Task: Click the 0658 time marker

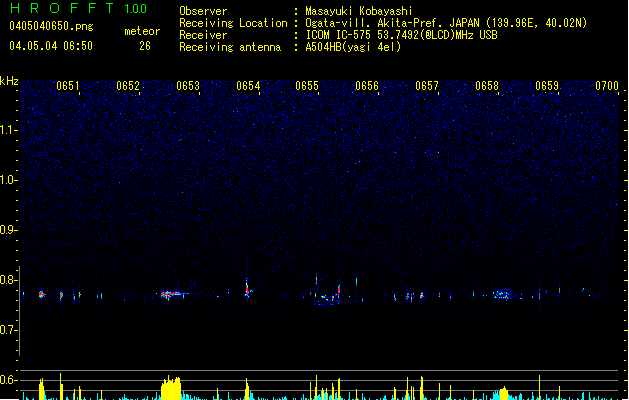Action: click(x=487, y=86)
